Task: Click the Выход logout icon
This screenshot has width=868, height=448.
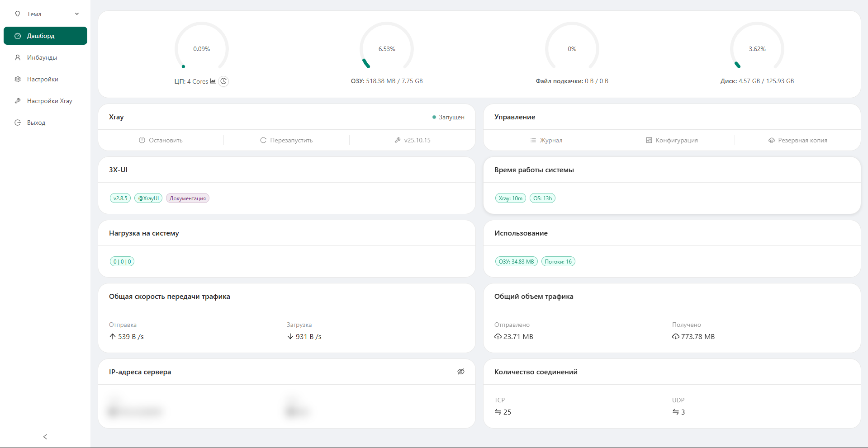Action: point(17,122)
